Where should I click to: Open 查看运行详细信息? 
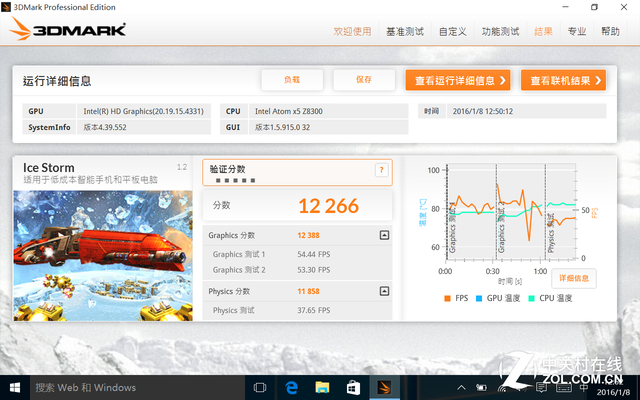458,80
